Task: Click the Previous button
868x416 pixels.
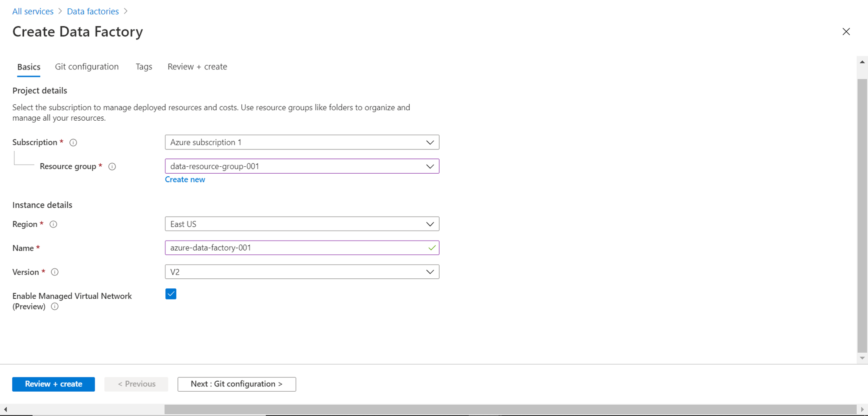Action: 136,384
